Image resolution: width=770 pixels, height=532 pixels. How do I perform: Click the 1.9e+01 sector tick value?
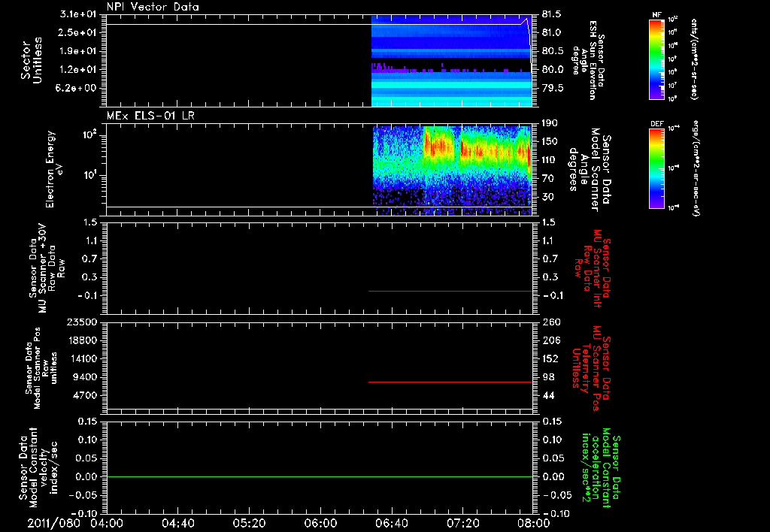point(78,51)
